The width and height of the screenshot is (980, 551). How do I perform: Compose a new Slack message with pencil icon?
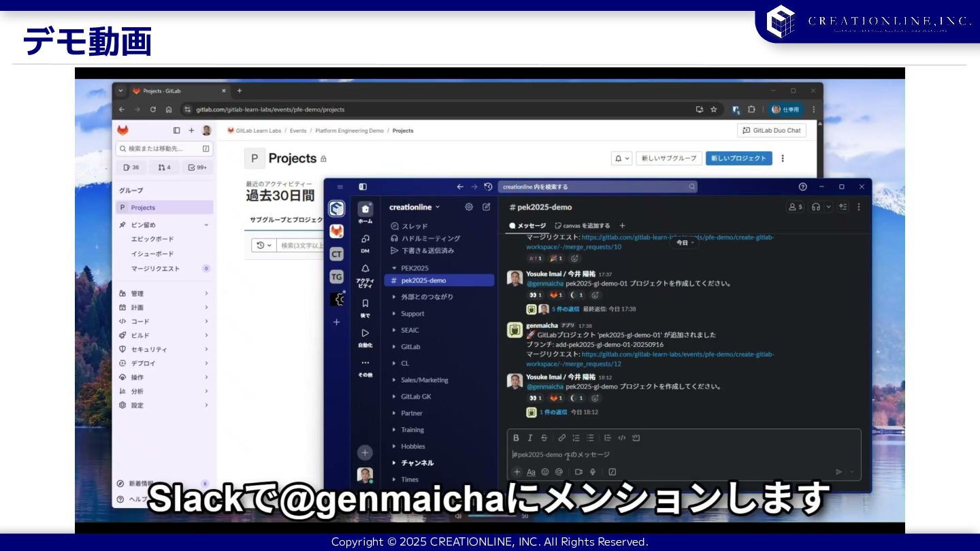pyautogui.click(x=487, y=207)
